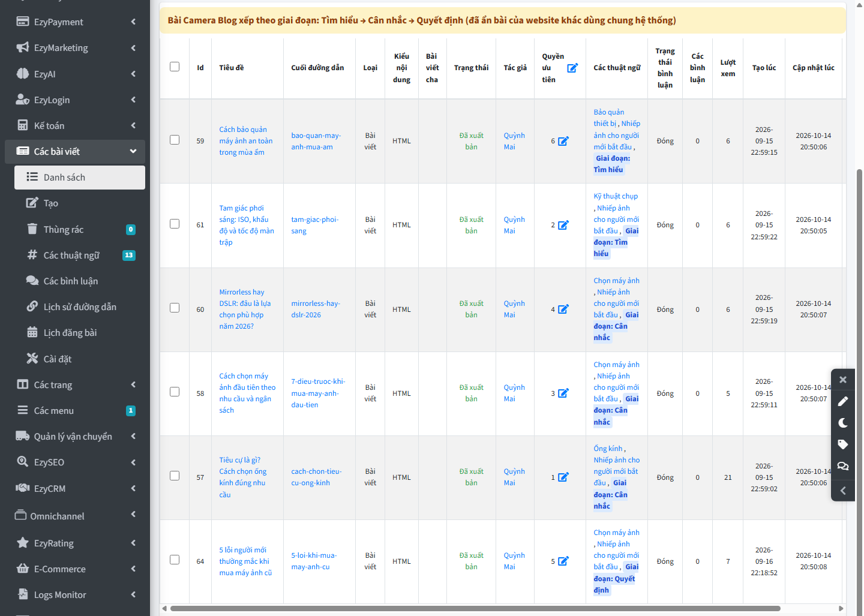The height and width of the screenshot is (616, 864).
Task: Open Các bình luận menu item
Action: tap(80, 281)
